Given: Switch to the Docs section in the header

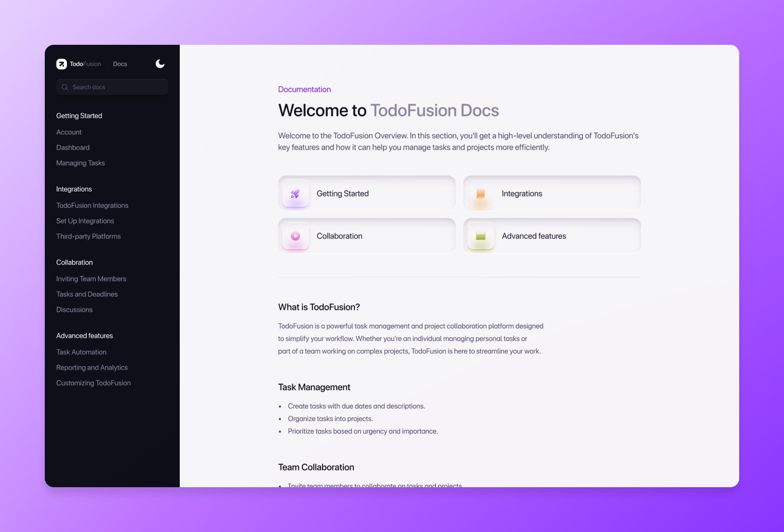Looking at the screenshot, I should [120, 64].
